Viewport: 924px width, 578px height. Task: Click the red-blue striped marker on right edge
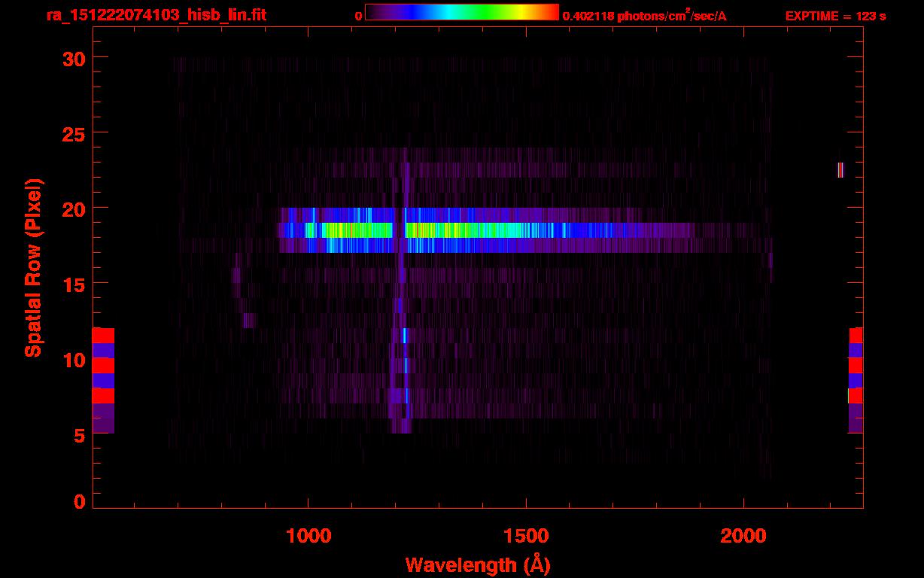coord(856,380)
